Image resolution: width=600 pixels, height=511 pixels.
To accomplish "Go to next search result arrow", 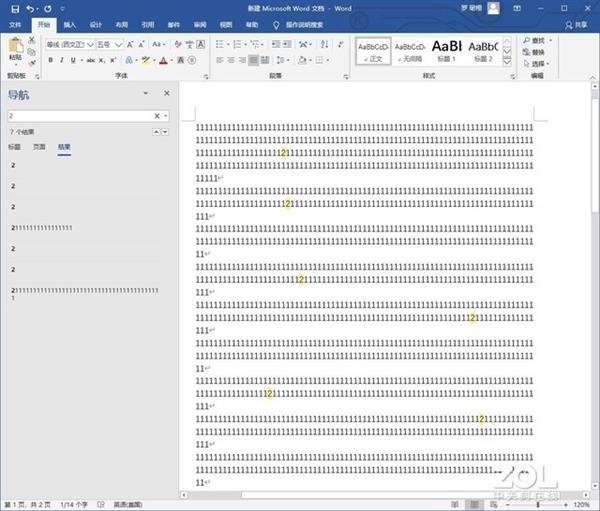I will 165,132.
